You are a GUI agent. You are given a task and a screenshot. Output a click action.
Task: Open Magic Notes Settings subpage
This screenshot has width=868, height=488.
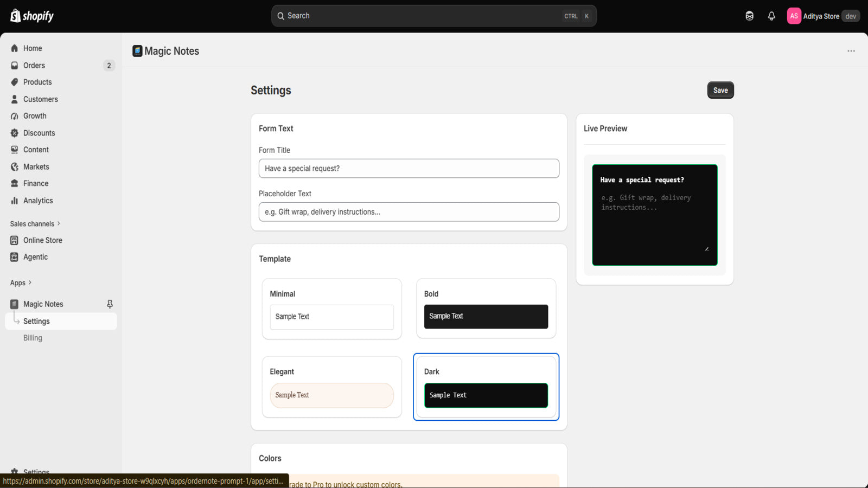(61, 321)
